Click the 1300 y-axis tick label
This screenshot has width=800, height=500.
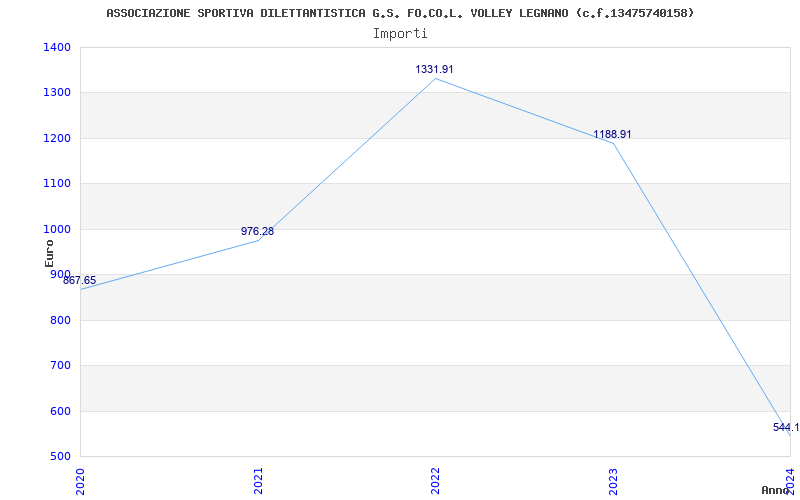(x=57, y=93)
